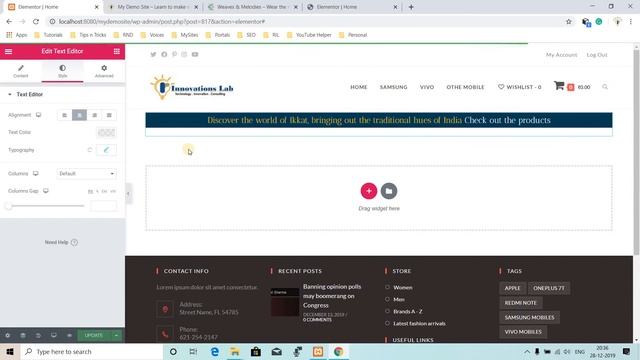
Task: Open the Windows Start menu
Action: 10,351
